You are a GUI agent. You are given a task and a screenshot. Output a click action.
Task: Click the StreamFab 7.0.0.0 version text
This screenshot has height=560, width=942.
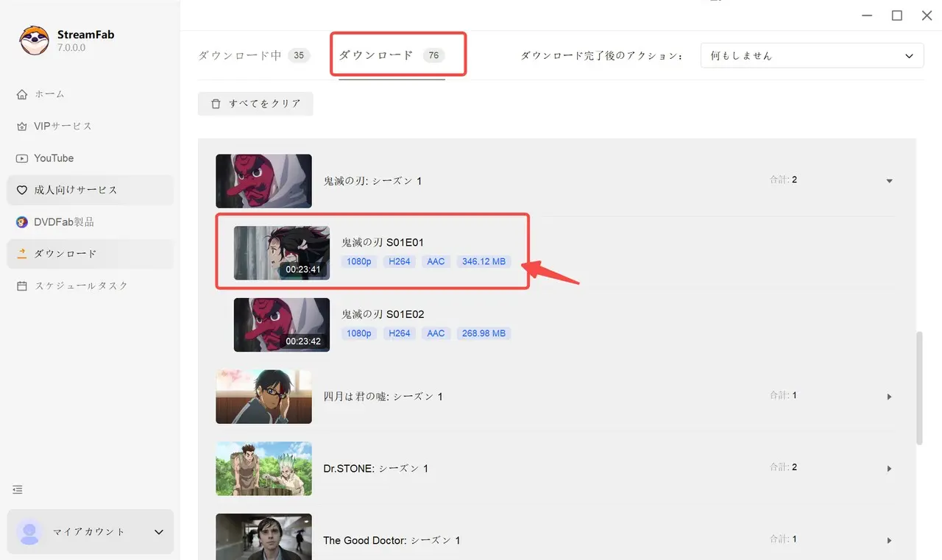tap(71, 48)
